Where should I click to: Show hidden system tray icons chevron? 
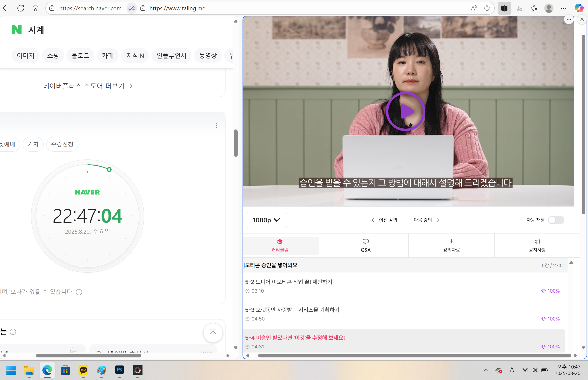click(x=485, y=370)
